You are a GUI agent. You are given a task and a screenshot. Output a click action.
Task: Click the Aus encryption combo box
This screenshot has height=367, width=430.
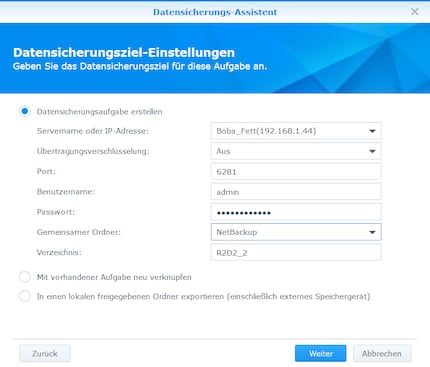(296, 151)
